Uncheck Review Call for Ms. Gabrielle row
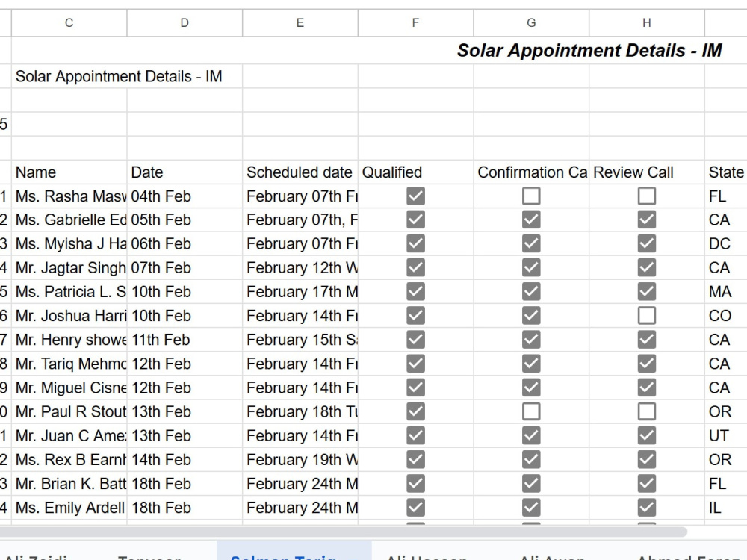Image resolution: width=747 pixels, height=560 pixels. click(x=646, y=220)
